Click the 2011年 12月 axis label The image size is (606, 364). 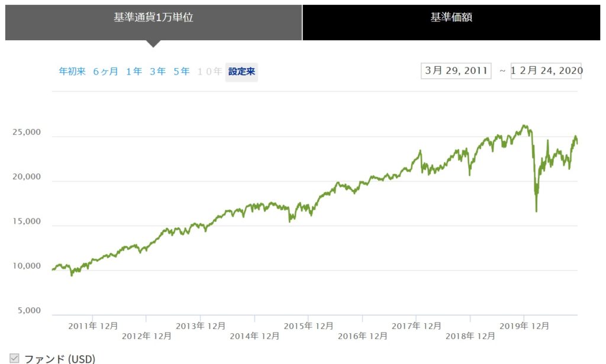(x=93, y=326)
